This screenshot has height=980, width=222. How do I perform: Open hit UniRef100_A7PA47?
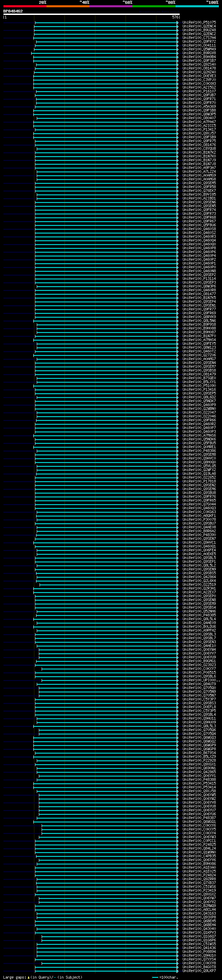pyautogui.click(x=199, y=122)
